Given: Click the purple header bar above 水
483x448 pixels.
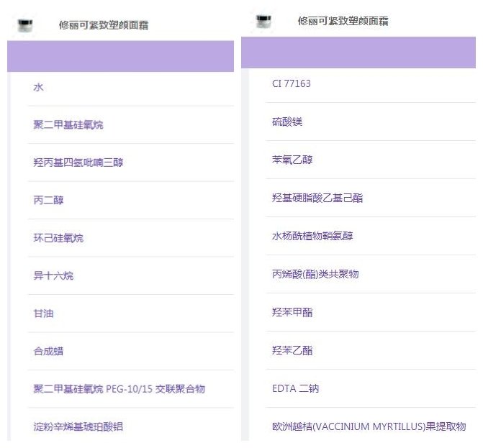Looking at the screenshot, I should (120, 56).
